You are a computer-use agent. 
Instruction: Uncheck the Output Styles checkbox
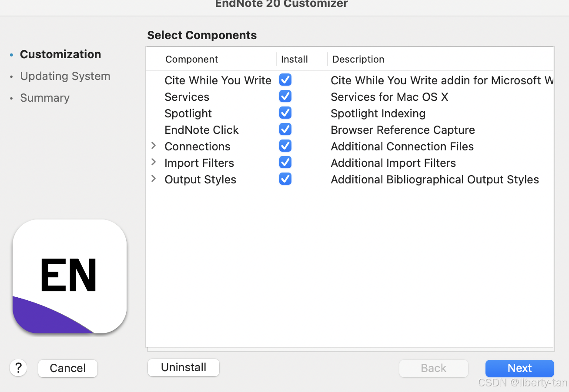285,179
